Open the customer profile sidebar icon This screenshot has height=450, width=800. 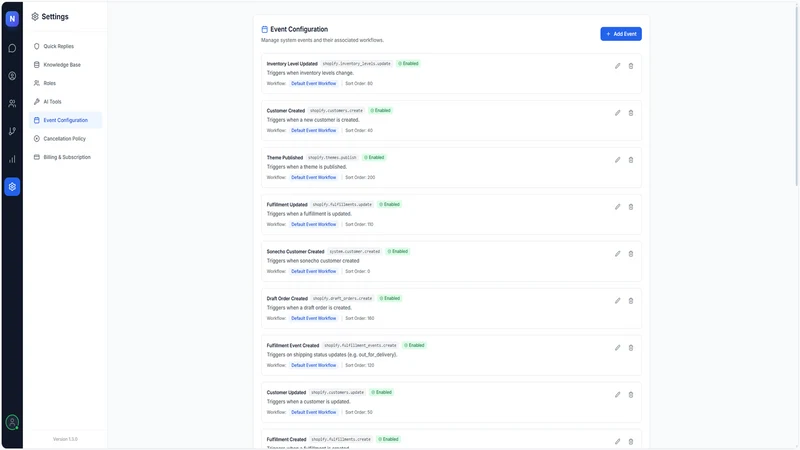click(12, 76)
